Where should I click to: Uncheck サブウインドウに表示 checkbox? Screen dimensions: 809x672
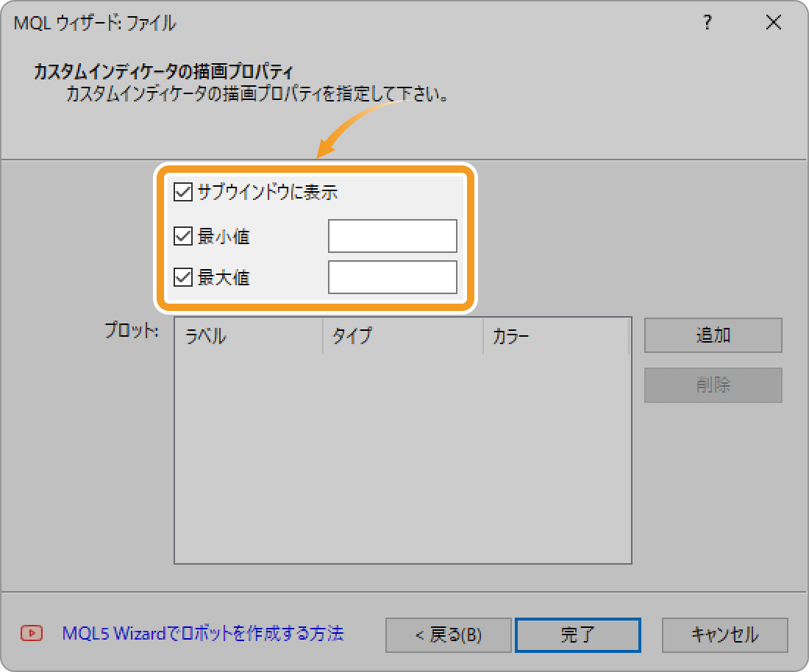click(183, 192)
